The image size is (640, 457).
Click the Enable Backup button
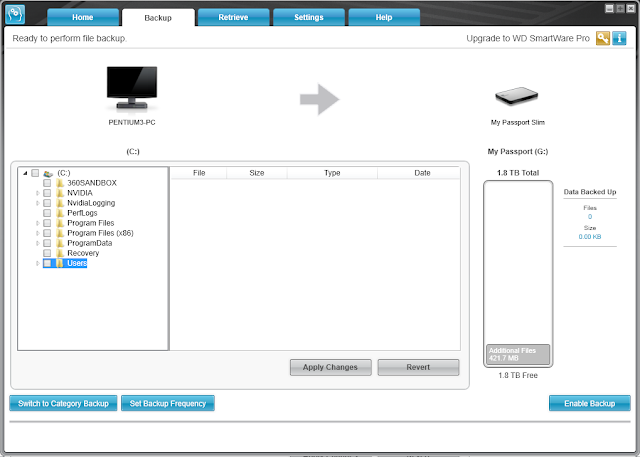[x=589, y=403]
